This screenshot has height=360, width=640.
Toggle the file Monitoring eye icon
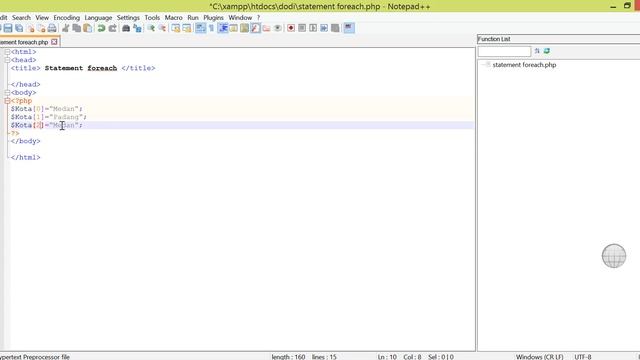(278, 28)
